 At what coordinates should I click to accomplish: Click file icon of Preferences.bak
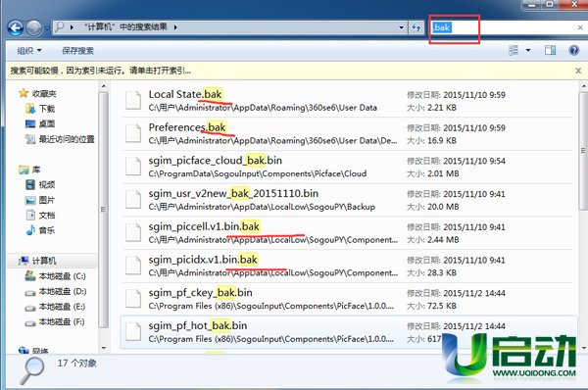point(133,133)
